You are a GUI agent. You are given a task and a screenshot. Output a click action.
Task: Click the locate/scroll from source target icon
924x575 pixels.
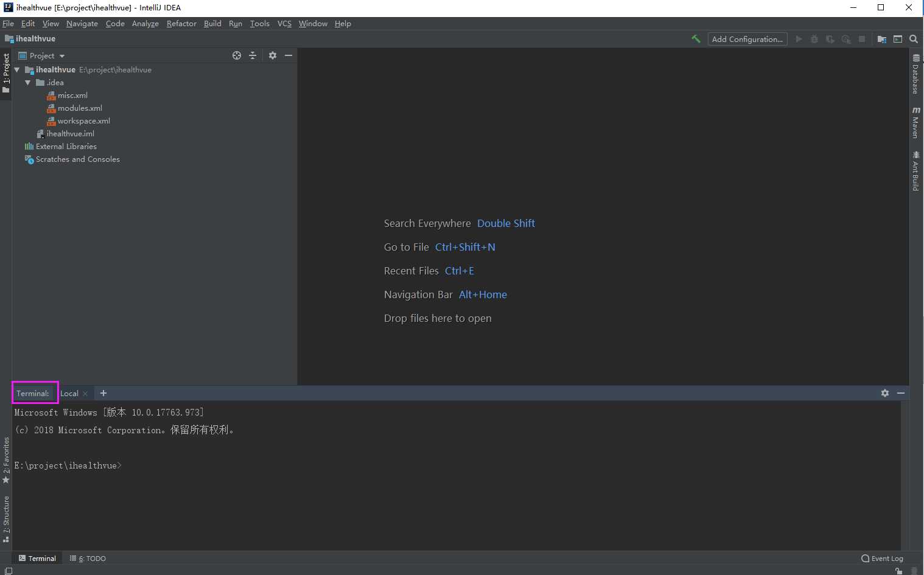(x=237, y=55)
